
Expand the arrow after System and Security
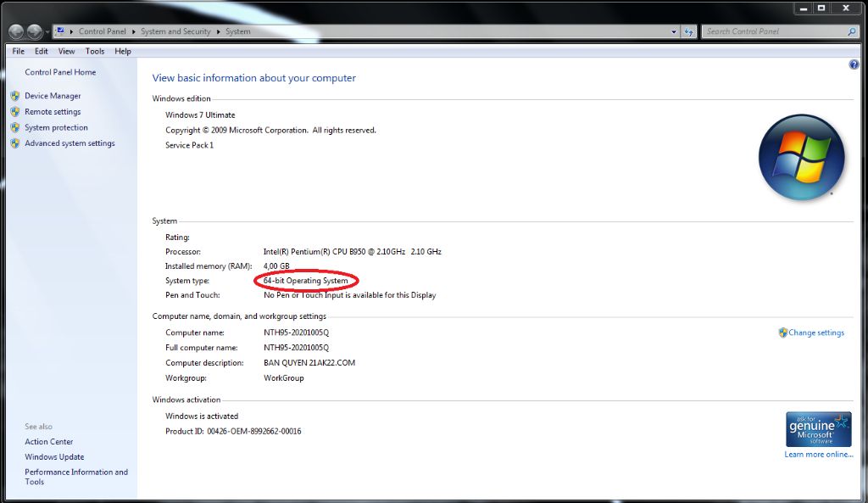(x=218, y=31)
